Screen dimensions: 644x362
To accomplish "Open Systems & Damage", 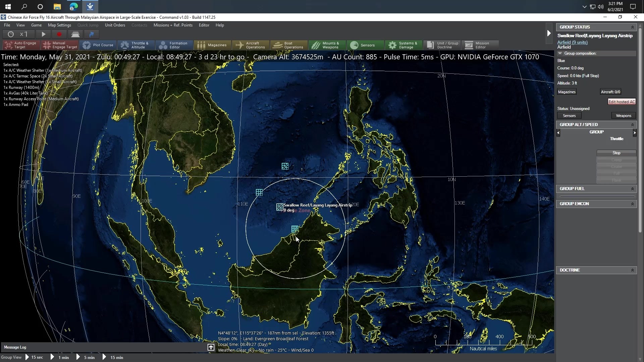I will click(404, 45).
